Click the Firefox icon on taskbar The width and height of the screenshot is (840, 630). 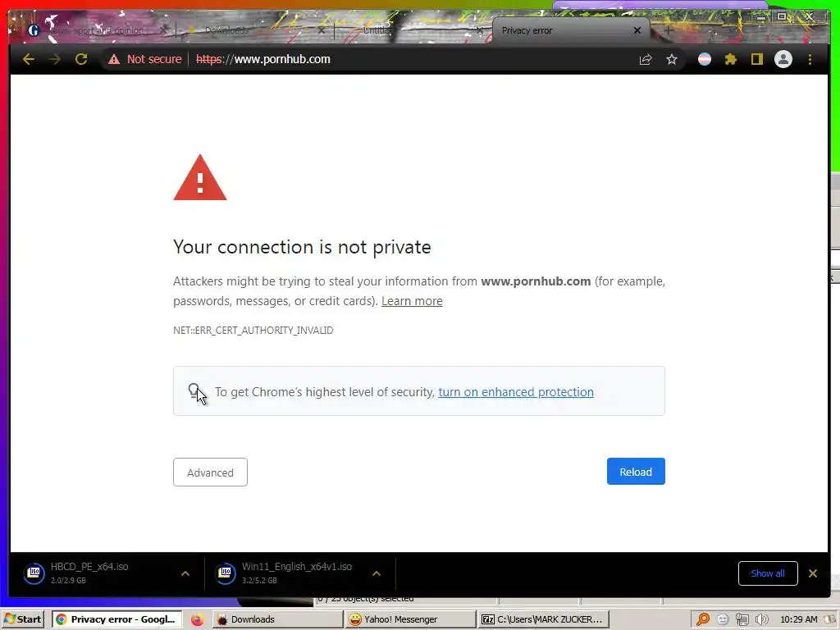coord(197,619)
